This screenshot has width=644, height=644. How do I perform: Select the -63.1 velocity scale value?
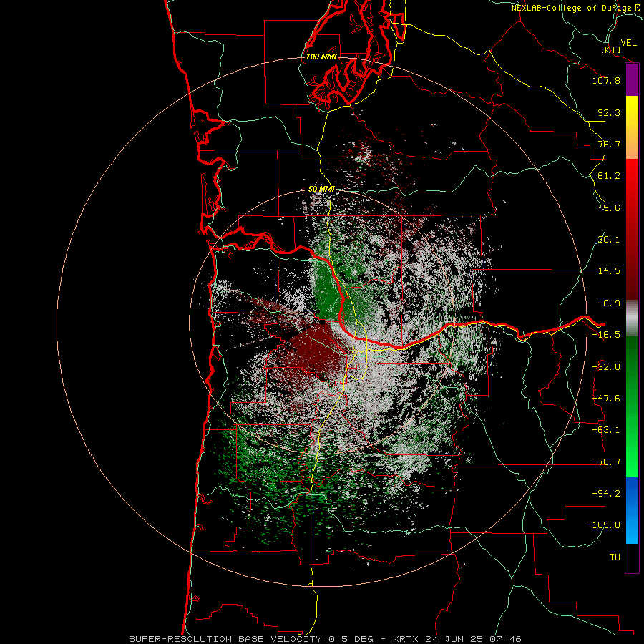pyautogui.click(x=606, y=430)
